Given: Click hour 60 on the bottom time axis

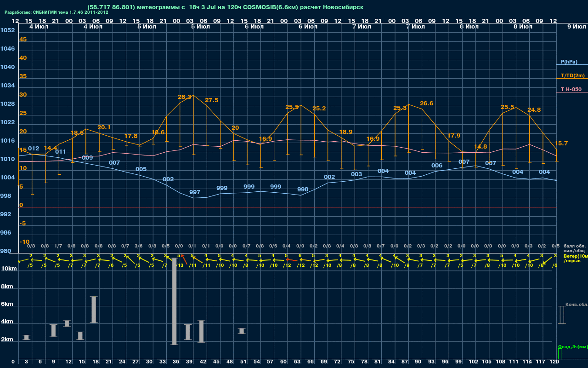Looking at the screenshot, I should click(x=284, y=362).
